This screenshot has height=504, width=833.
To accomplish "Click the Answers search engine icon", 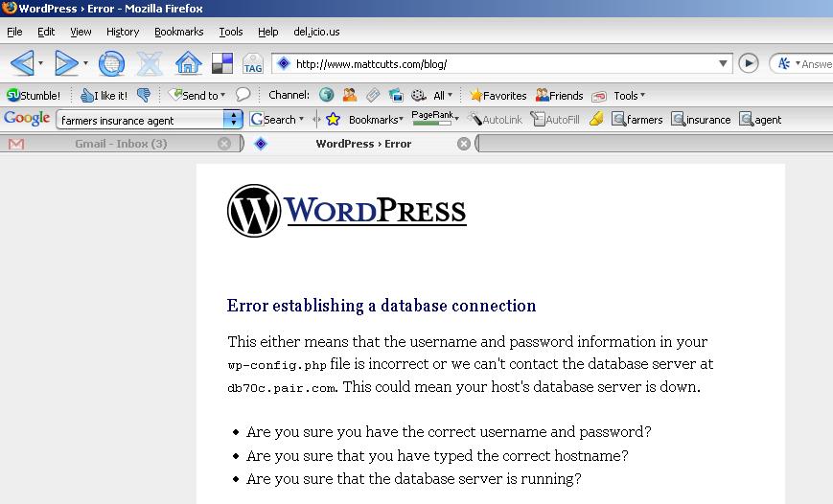I will pyautogui.click(x=784, y=64).
